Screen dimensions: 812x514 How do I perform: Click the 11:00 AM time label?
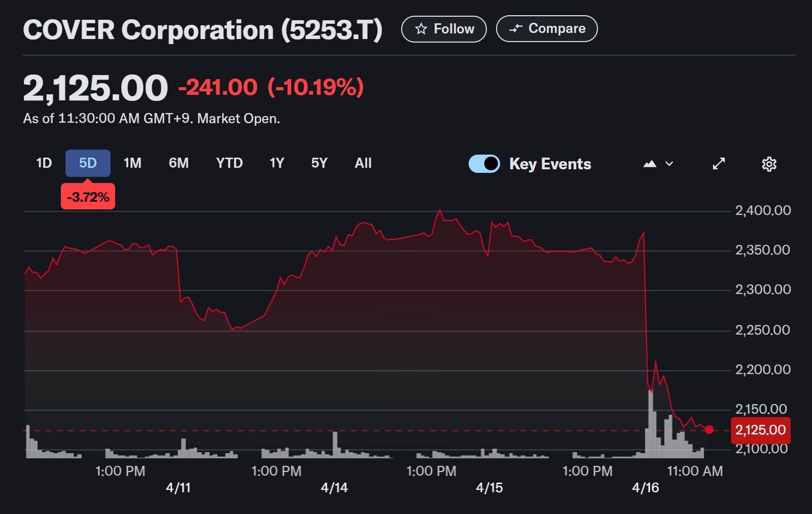click(x=695, y=471)
